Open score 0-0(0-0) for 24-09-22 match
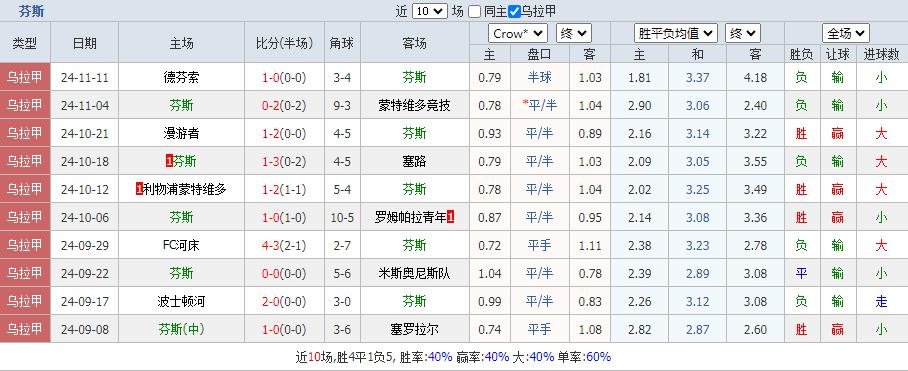The height and width of the screenshot is (371, 908). 284,273
